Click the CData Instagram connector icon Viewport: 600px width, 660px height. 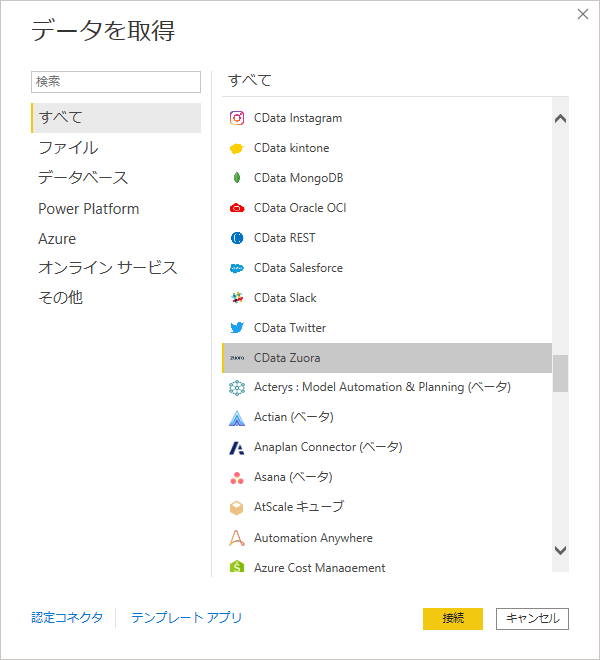(x=237, y=118)
